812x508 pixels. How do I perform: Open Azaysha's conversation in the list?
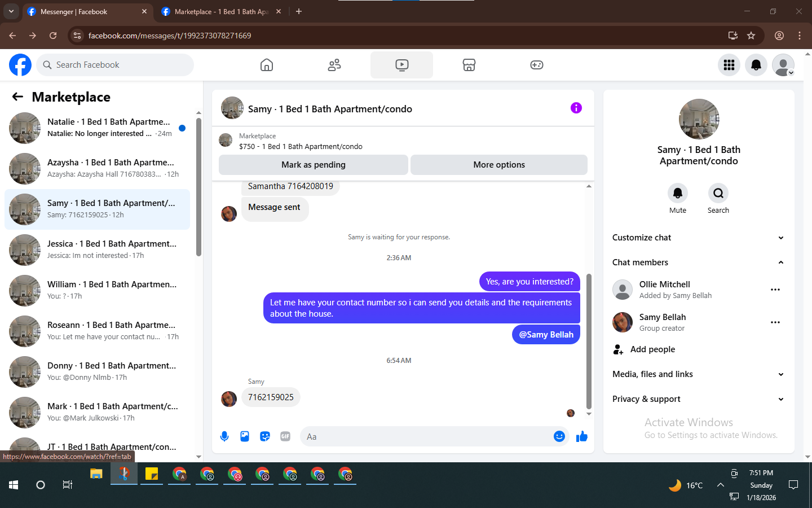[97, 168]
